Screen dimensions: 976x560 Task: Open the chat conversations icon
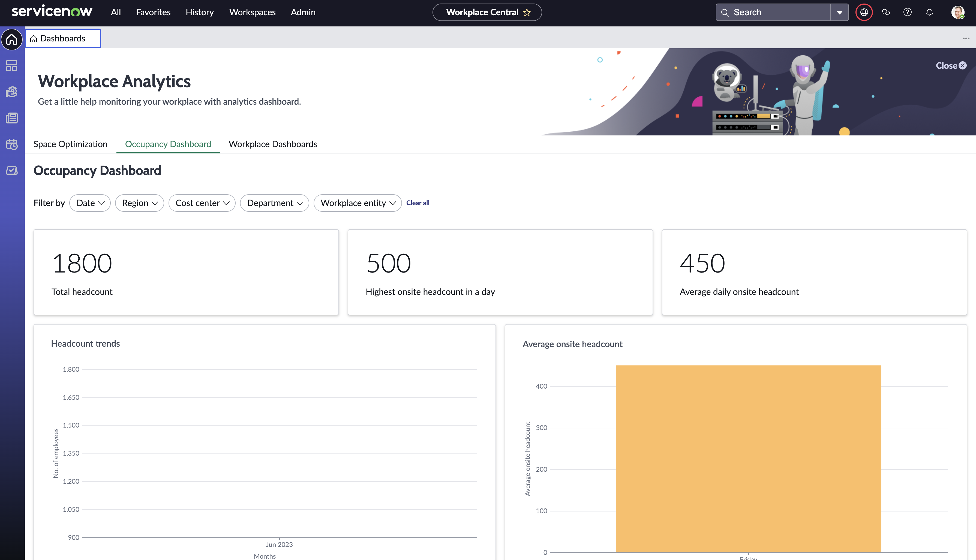886,12
